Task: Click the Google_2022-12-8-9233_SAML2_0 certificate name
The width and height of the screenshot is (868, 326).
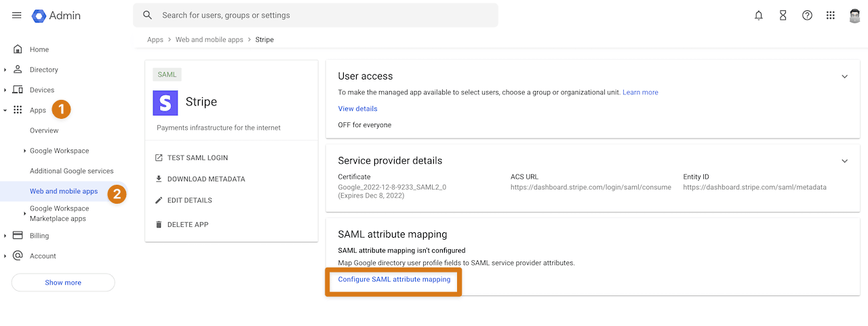Action: tap(392, 187)
